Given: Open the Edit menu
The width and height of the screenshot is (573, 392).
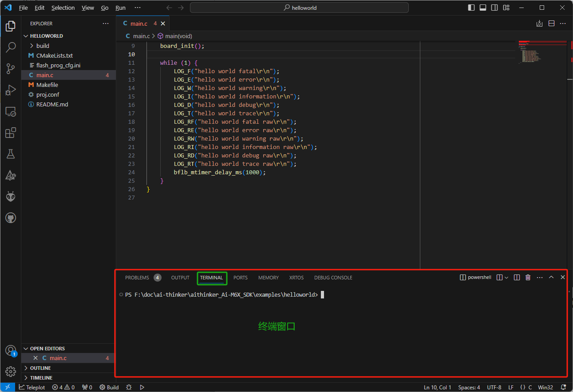Looking at the screenshot, I should [x=40, y=8].
